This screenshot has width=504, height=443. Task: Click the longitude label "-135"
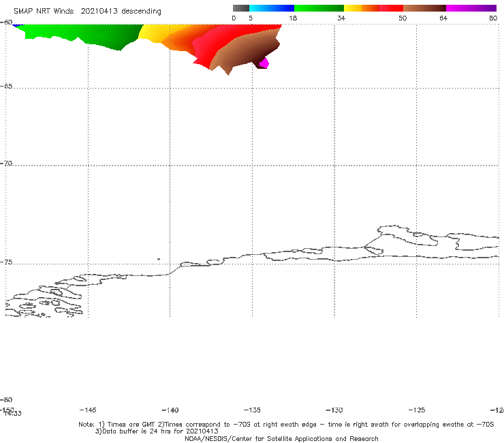click(252, 410)
